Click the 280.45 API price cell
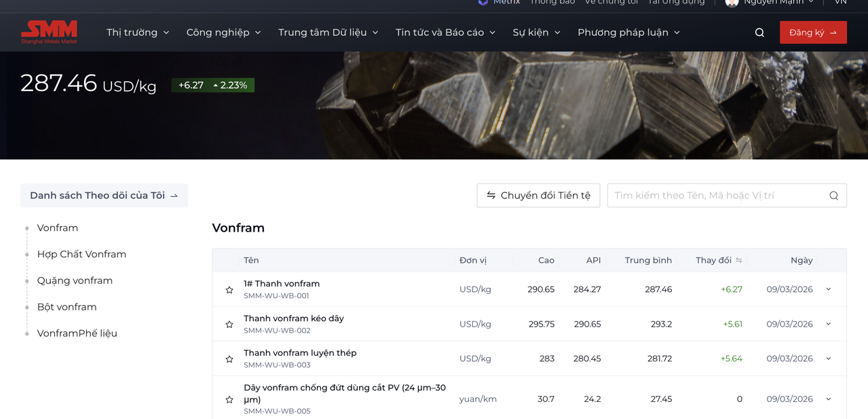 click(x=587, y=359)
